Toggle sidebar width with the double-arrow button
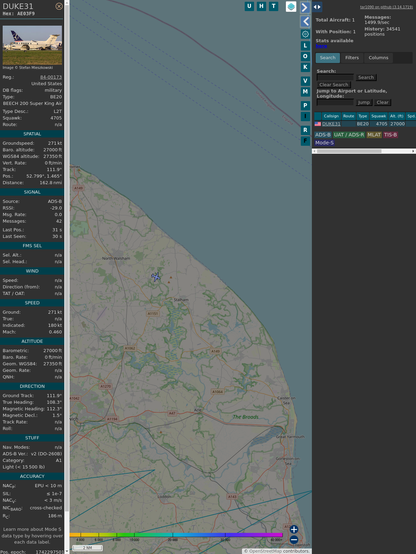The width and height of the screenshot is (416, 554). click(x=317, y=7)
